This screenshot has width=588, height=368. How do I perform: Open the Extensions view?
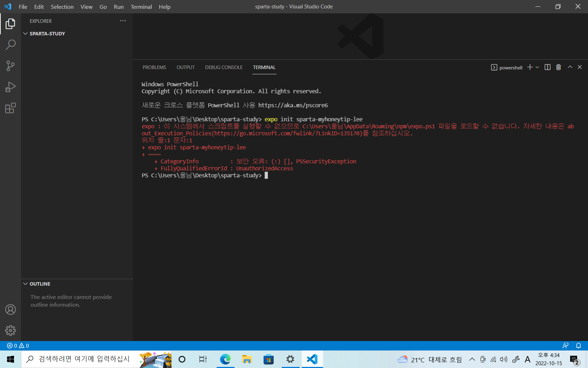click(x=10, y=108)
